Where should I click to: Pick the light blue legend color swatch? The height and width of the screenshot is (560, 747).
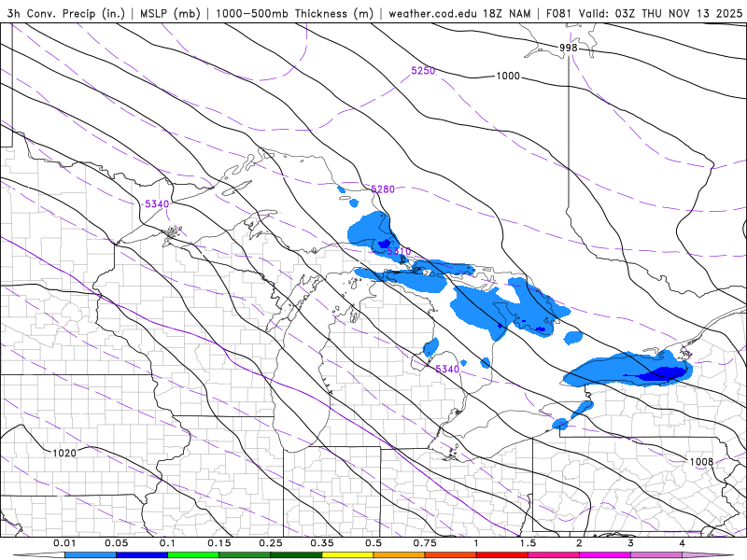(91, 555)
